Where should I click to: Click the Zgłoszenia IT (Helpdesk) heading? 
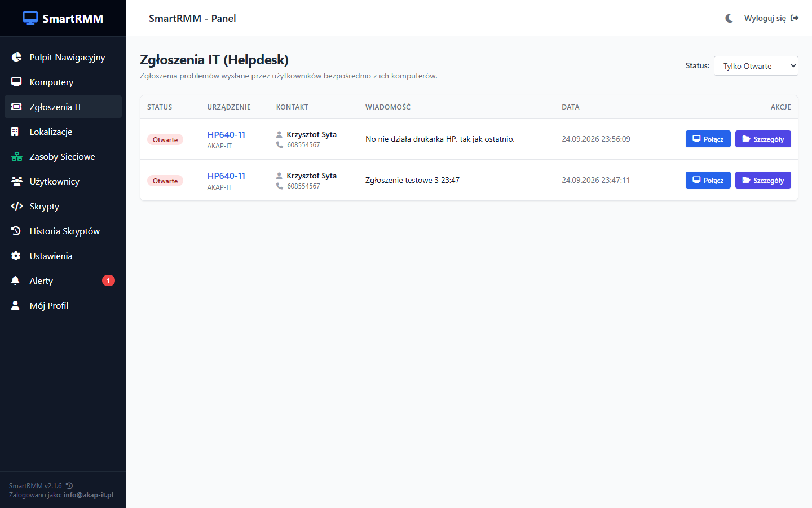[214, 60]
